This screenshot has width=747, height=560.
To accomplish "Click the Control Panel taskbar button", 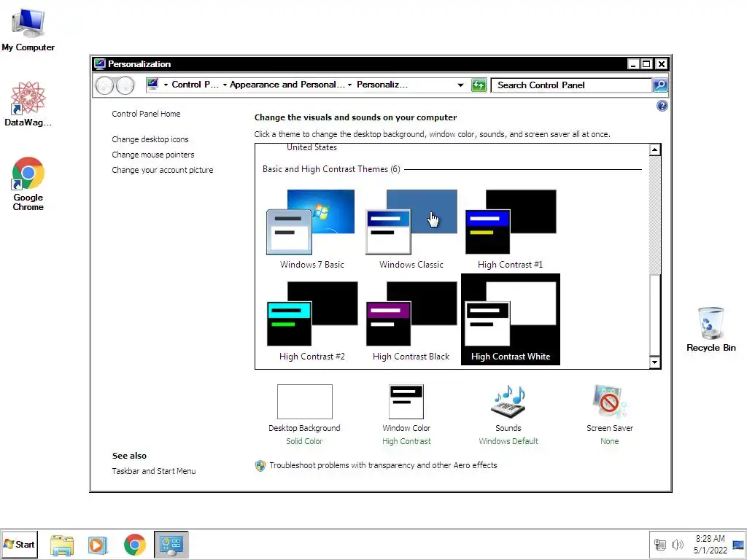I will click(x=171, y=545).
